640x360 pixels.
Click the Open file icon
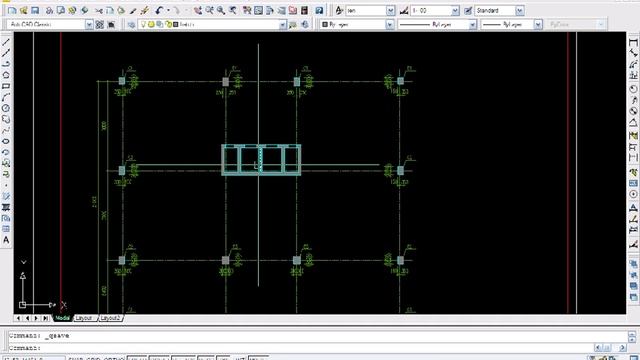[x=23, y=11]
